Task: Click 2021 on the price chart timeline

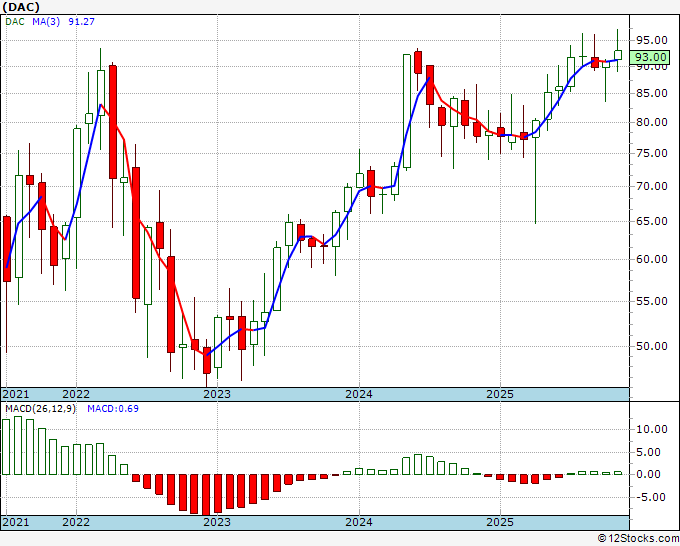Action: point(16,394)
